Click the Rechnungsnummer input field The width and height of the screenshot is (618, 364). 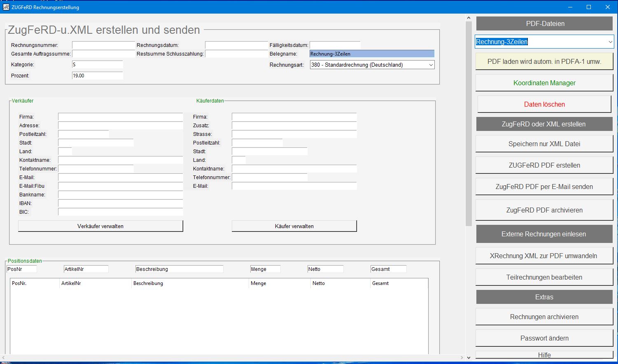pos(103,45)
